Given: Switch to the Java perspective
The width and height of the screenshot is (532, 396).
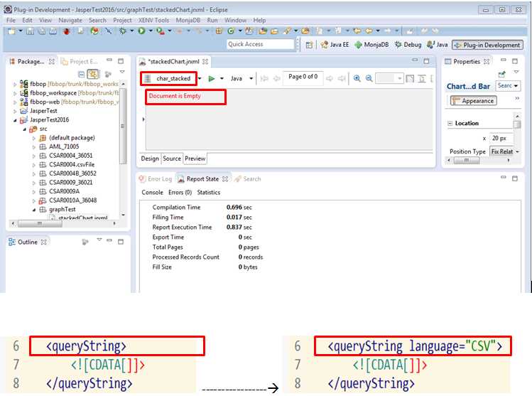Looking at the screenshot, I should (x=438, y=45).
